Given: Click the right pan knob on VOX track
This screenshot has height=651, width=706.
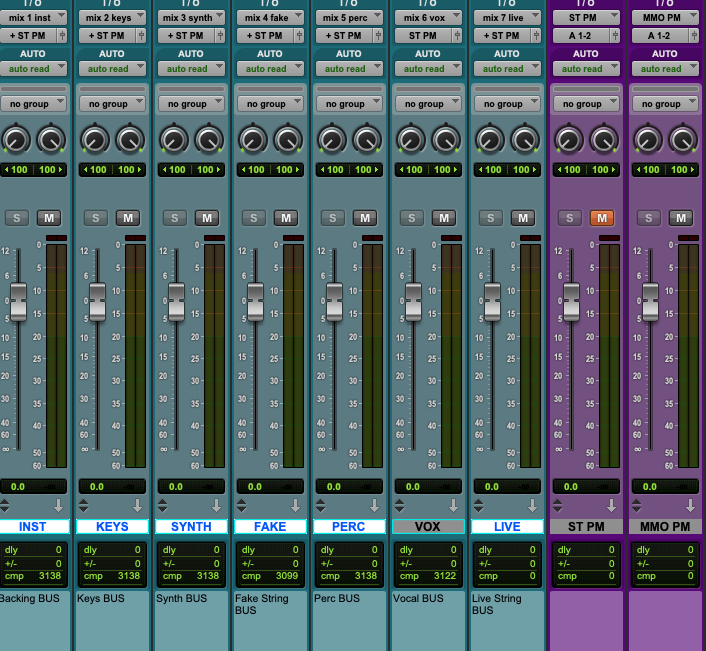Looking at the screenshot, I should [445, 139].
